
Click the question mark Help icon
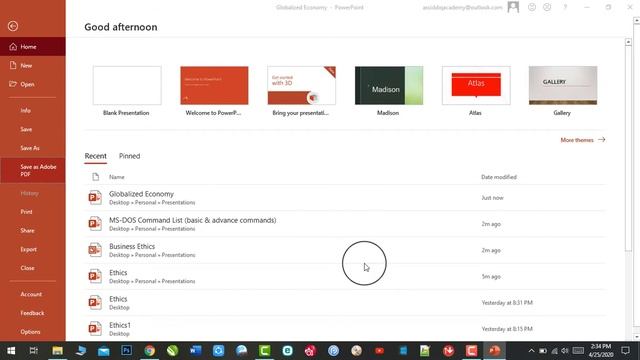click(565, 7)
